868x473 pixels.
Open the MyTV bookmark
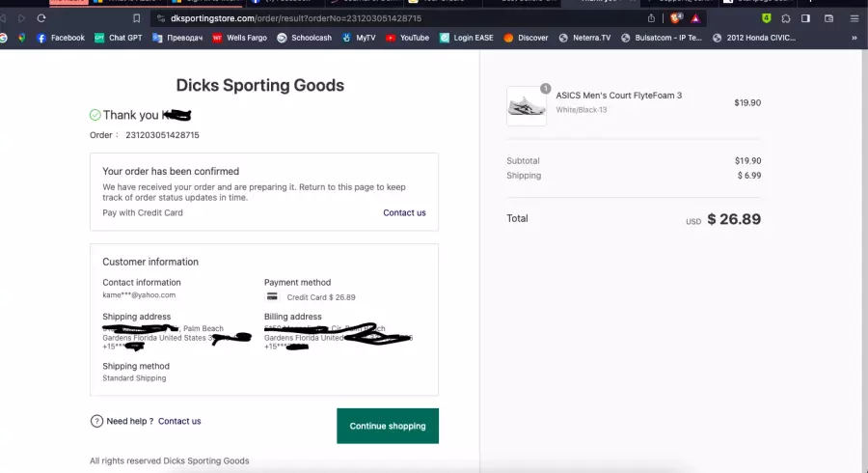(359, 38)
